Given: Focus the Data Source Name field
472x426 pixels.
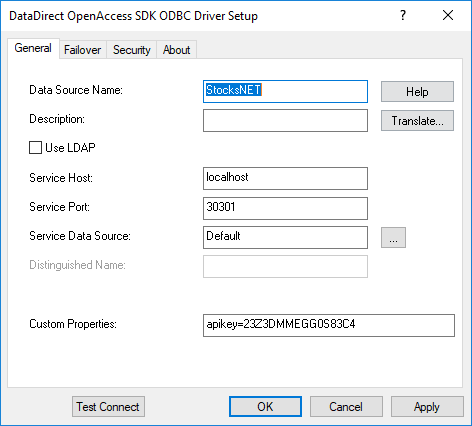Looking at the screenshot, I should coord(285,91).
